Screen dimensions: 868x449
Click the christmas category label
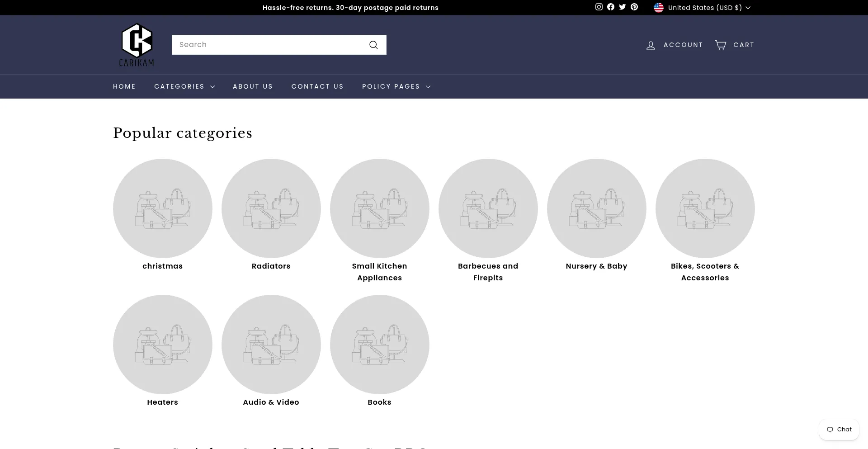(163, 266)
